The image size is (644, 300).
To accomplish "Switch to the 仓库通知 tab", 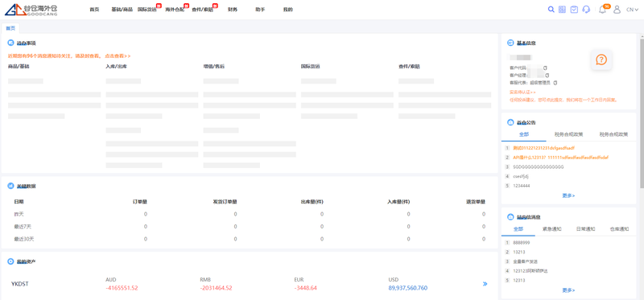I will (619, 229).
